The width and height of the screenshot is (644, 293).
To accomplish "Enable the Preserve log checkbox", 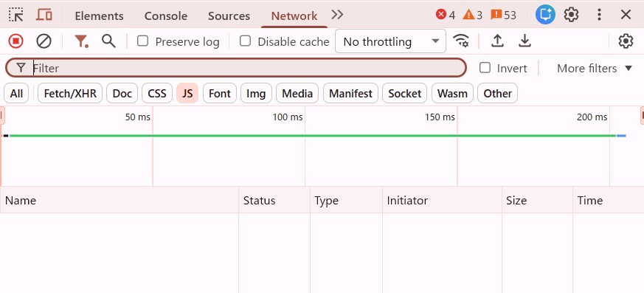I will click(x=142, y=41).
